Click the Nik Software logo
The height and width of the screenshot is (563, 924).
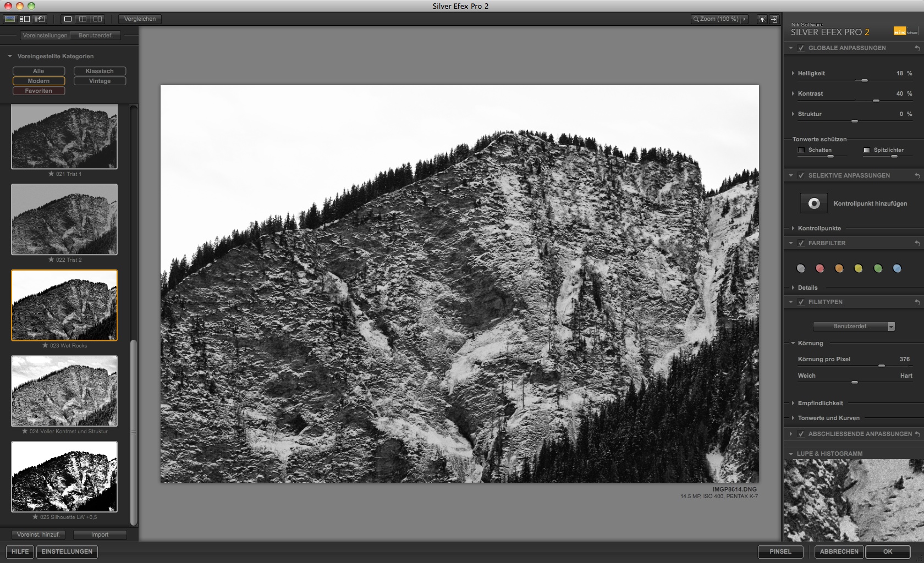point(905,31)
